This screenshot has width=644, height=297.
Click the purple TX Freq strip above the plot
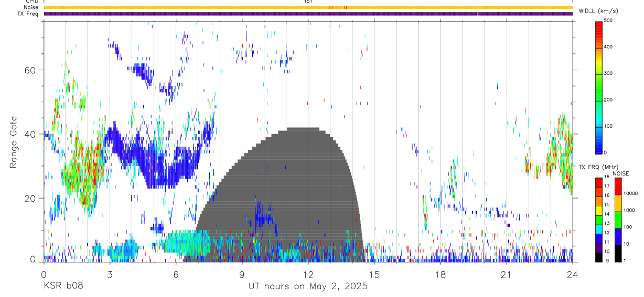pyautogui.click(x=308, y=14)
